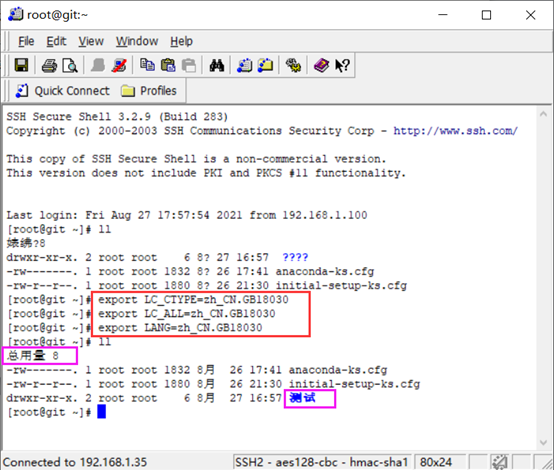
Task: Click the SSH app icon in title bar
Action: 16,15
